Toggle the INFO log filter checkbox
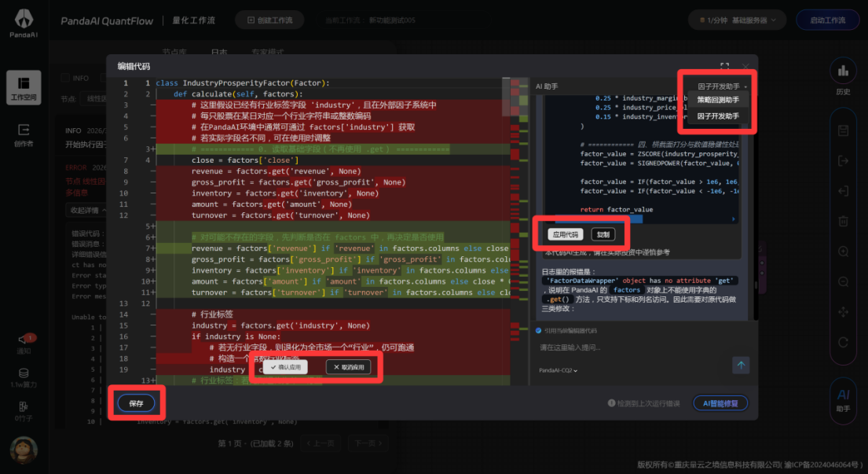 (x=65, y=78)
